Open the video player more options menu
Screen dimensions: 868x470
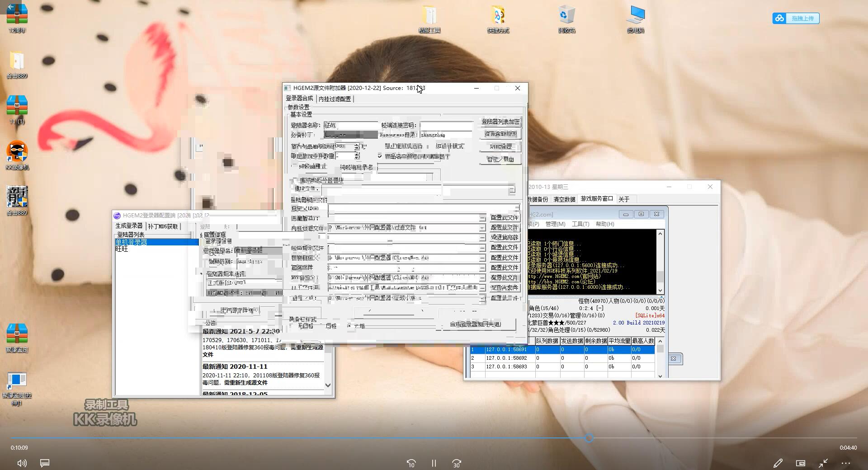[x=846, y=463]
